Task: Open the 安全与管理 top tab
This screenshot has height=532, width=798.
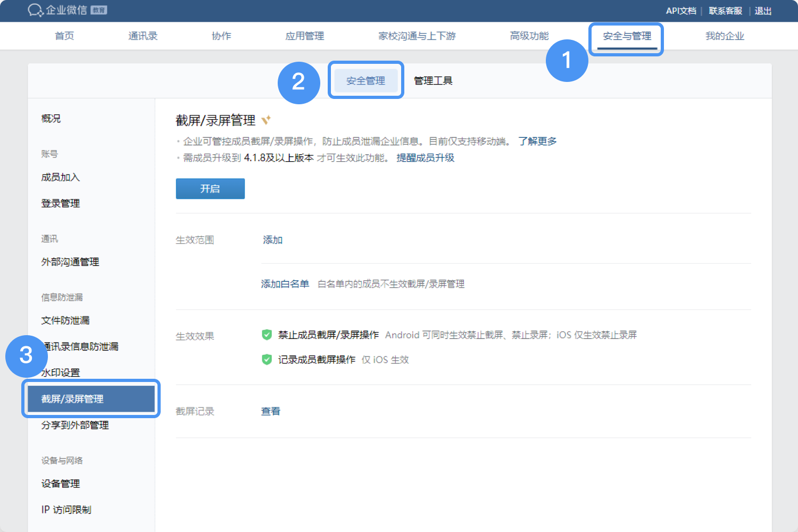Action: click(627, 36)
